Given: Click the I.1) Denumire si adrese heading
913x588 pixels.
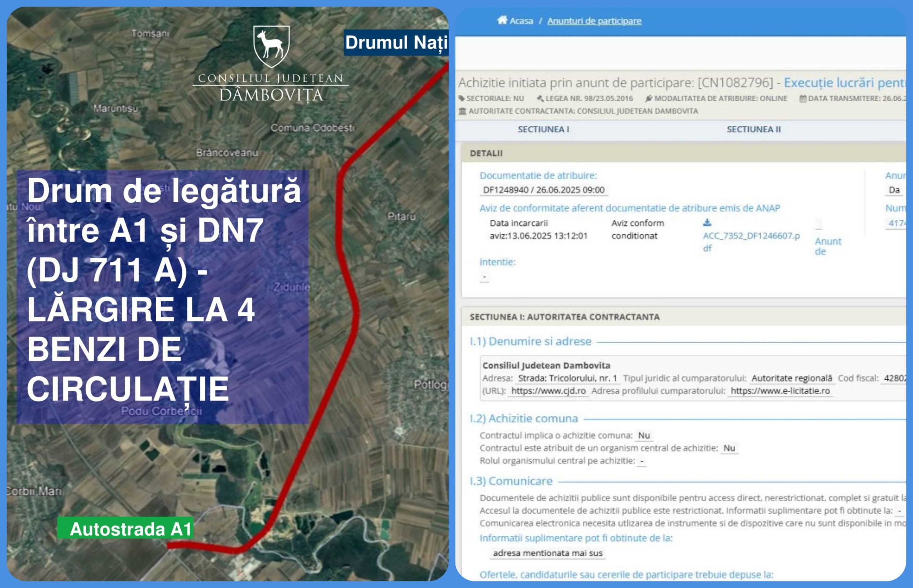Looking at the screenshot, I should (530, 341).
